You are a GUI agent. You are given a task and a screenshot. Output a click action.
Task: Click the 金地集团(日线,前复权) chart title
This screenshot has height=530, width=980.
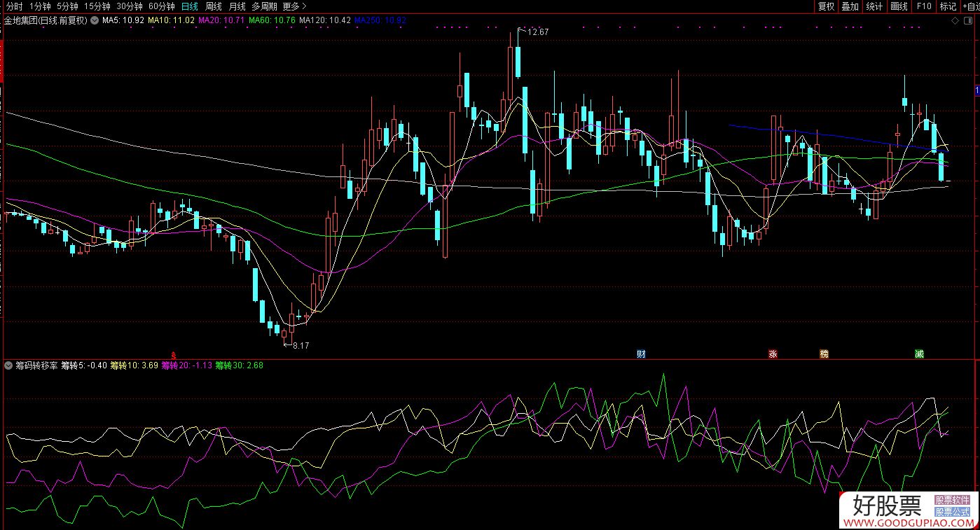[x=46, y=20]
